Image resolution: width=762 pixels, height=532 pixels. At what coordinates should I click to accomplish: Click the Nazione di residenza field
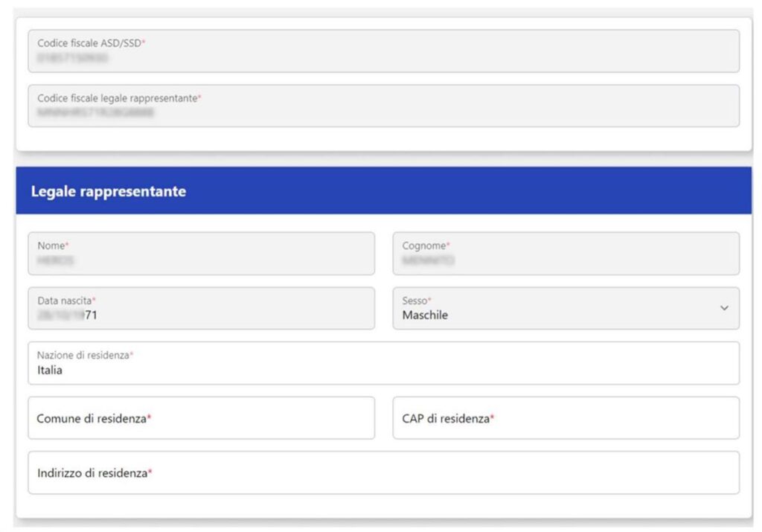(x=383, y=363)
